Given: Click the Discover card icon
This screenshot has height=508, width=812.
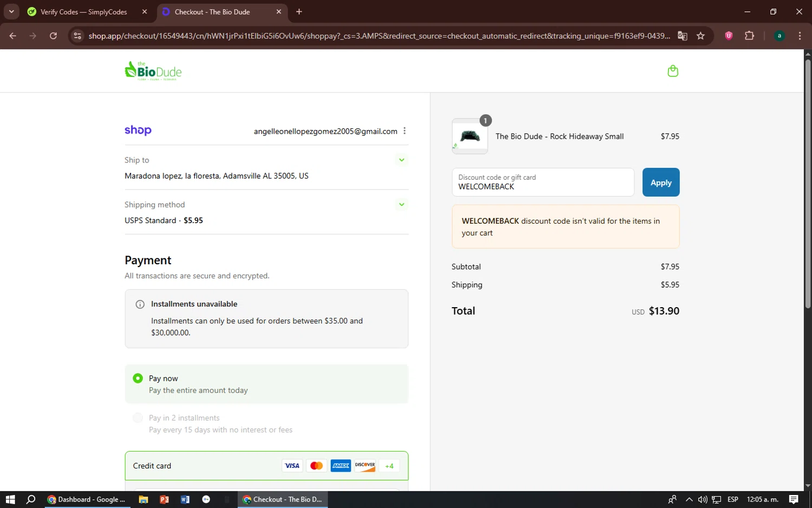Looking at the screenshot, I should click(365, 466).
